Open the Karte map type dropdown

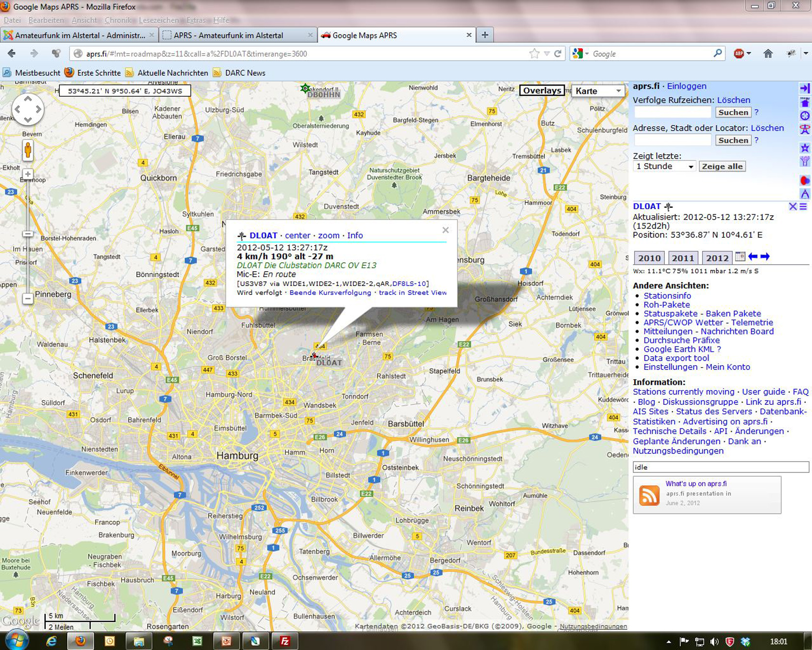pos(598,91)
